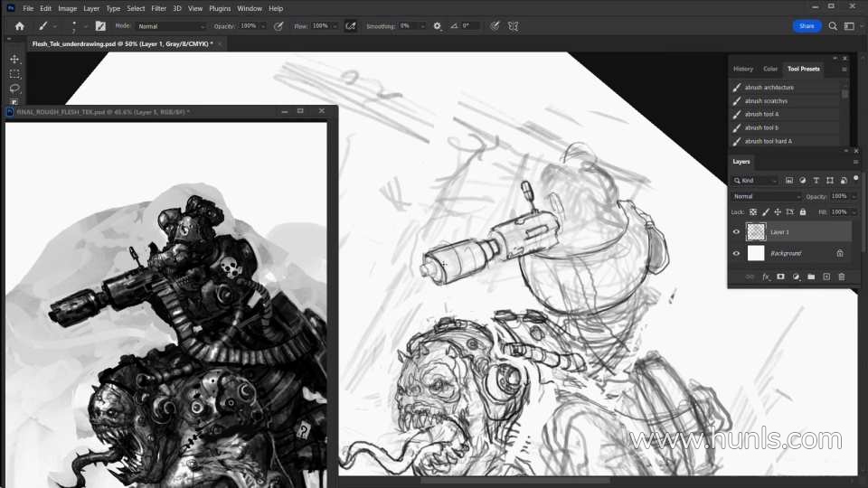The image size is (868, 488).
Task: Toggle the airbrush build-up option
Action: [350, 26]
